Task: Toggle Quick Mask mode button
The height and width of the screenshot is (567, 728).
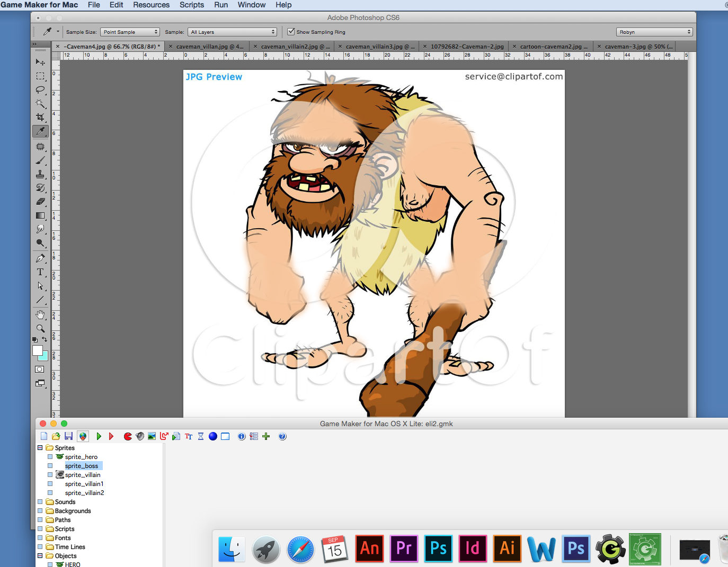Action: point(40,370)
